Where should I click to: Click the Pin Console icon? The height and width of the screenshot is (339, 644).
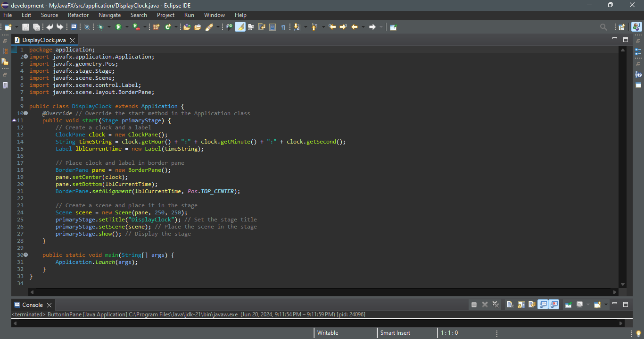pyautogui.click(x=569, y=305)
